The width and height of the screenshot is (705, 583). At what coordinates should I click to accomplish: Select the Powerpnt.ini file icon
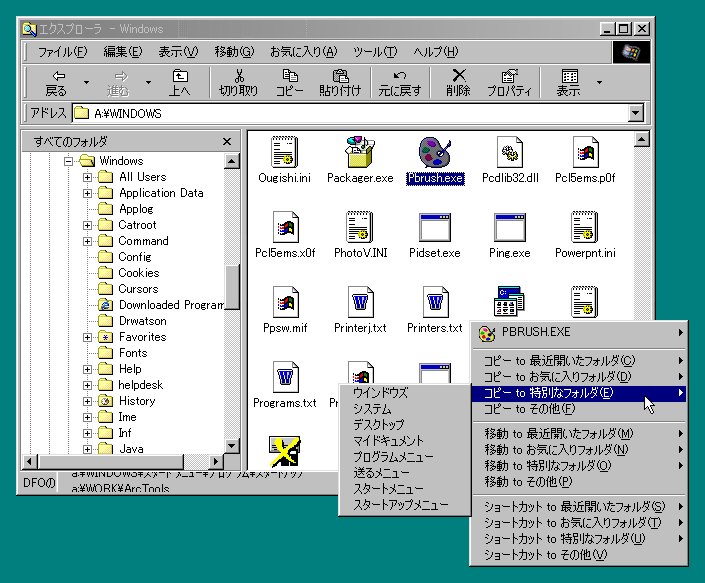pyautogui.click(x=585, y=227)
